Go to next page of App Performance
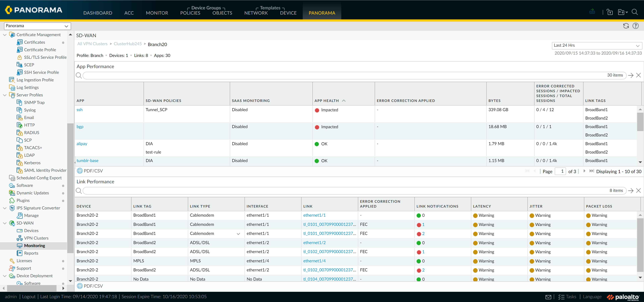Viewport: 644px width, 302px height. [x=584, y=171]
